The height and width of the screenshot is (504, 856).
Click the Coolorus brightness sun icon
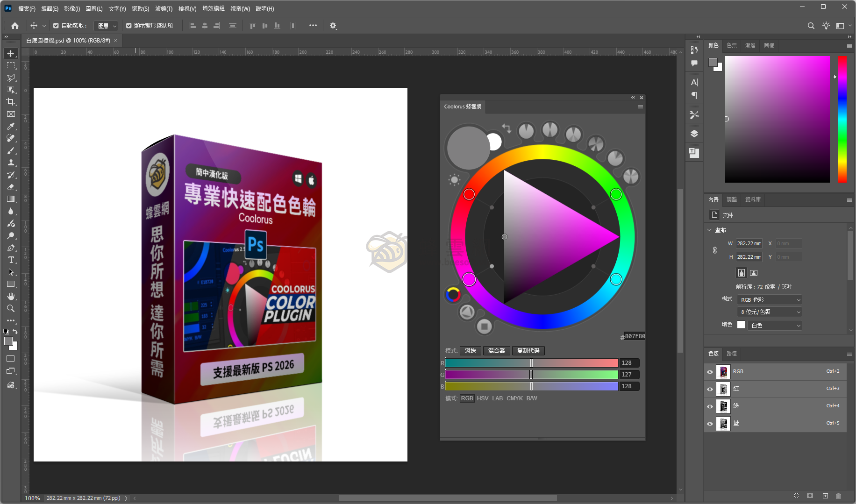454,180
